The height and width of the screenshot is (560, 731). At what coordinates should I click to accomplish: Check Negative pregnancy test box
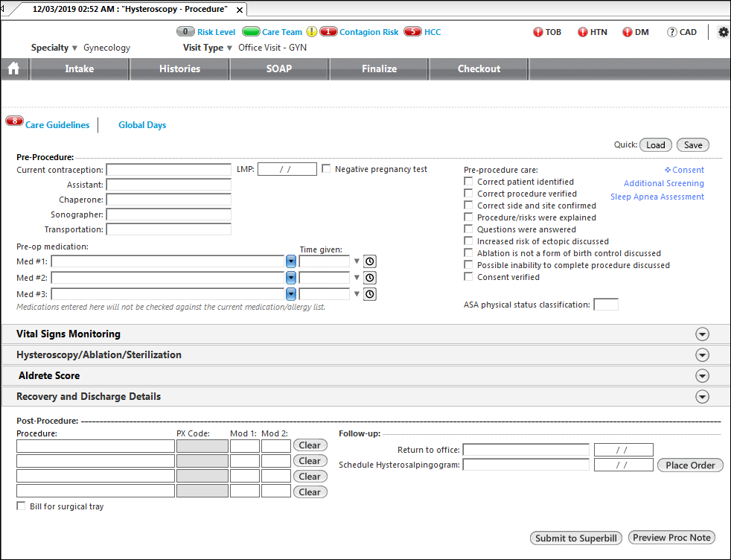click(326, 169)
